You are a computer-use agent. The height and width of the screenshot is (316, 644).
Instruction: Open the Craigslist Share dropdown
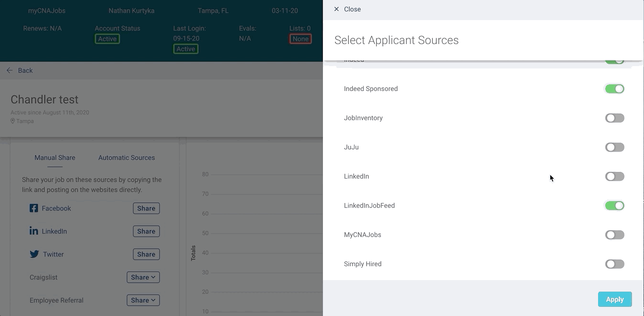click(x=143, y=277)
